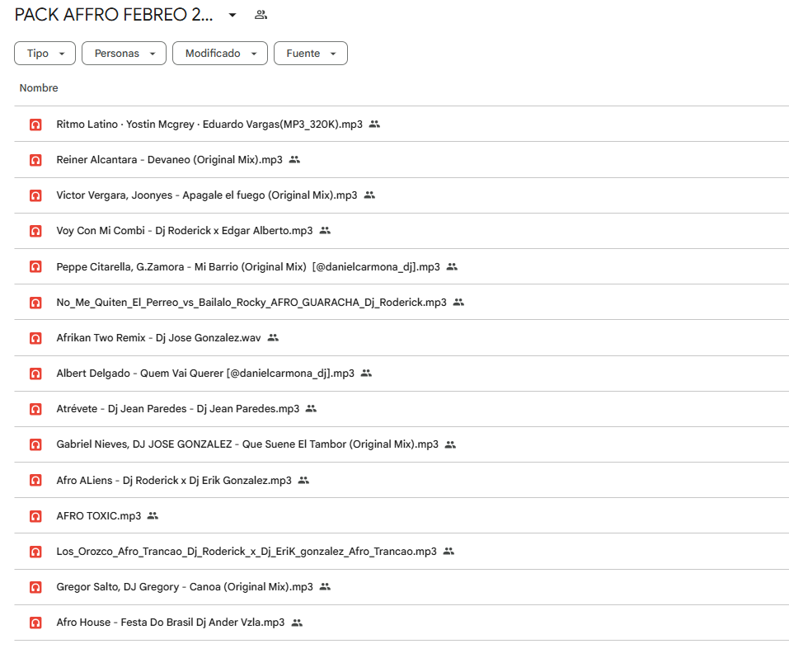Click the audio icon beside AFRO TOXIC.mp3
The image size is (789, 672).
(x=35, y=516)
